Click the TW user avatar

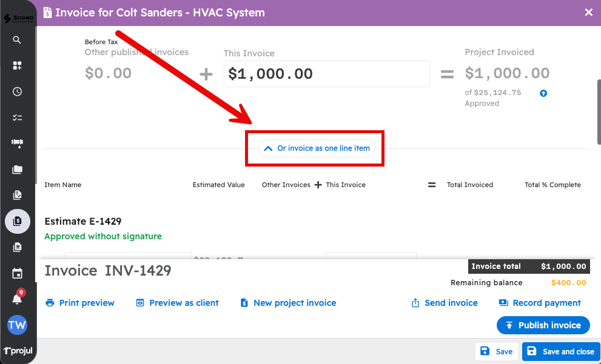17,325
